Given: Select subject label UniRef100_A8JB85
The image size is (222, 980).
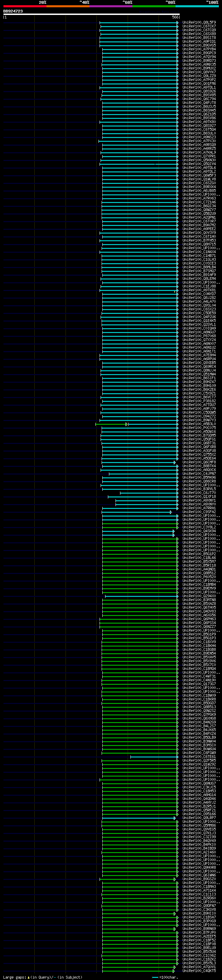Looking at the screenshot, I should tap(199, 191).
